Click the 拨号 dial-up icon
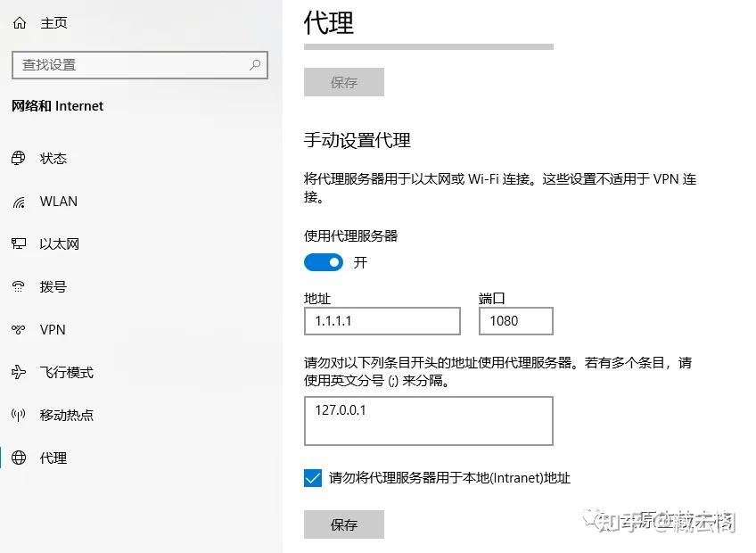The width and height of the screenshot is (756, 553). (x=19, y=286)
